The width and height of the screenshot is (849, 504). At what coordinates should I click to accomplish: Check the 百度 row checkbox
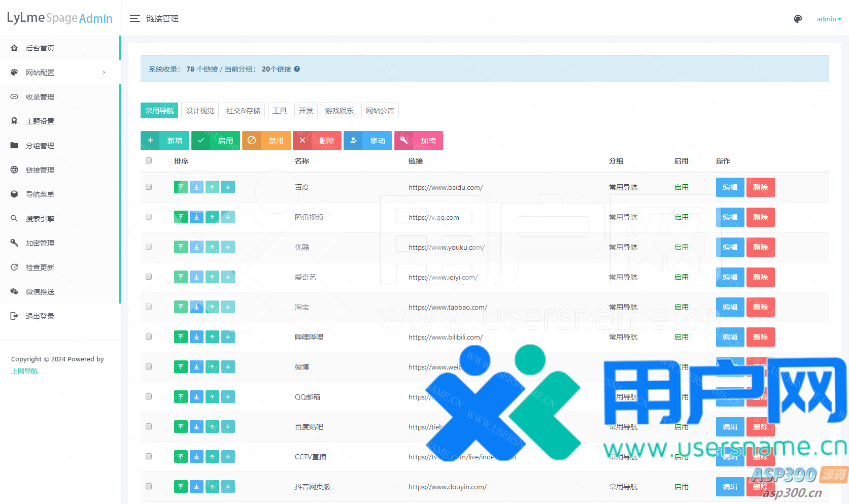point(149,187)
